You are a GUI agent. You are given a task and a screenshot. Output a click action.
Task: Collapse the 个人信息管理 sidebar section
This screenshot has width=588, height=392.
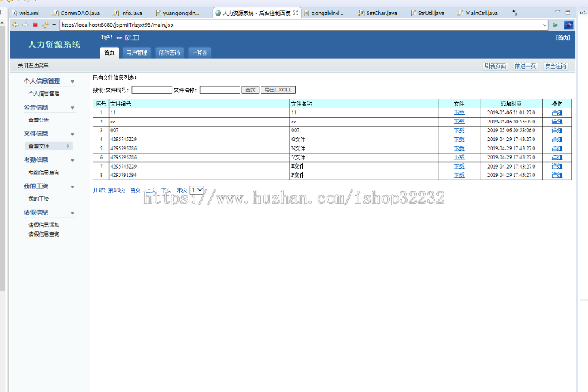[x=72, y=82]
